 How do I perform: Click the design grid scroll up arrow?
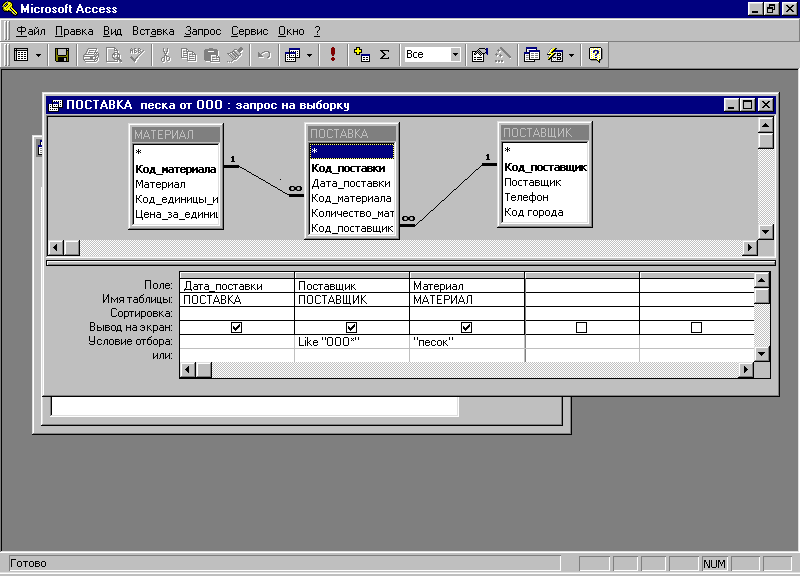click(x=761, y=280)
